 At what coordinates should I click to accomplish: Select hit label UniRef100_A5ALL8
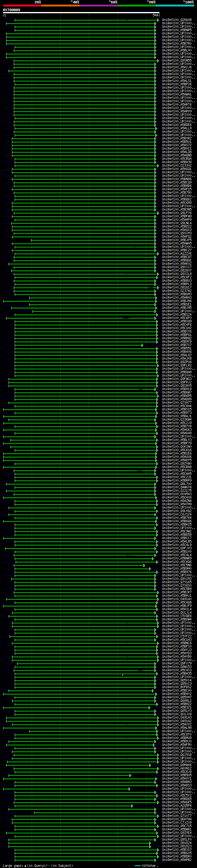[x=177, y=128]
